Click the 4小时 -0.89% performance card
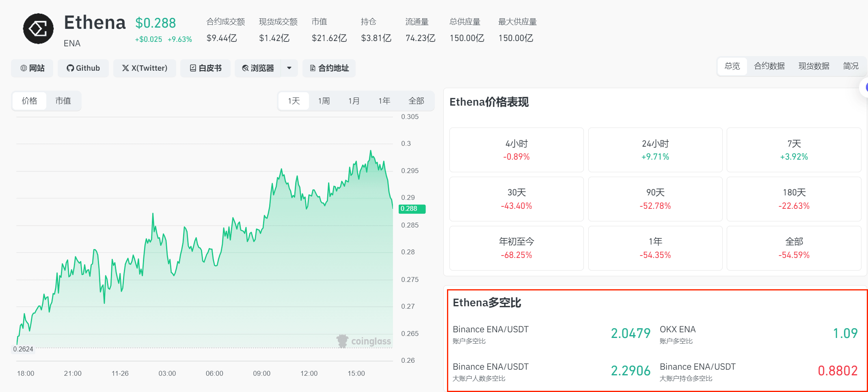Viewport: 868px width, 392px height. 516,150
